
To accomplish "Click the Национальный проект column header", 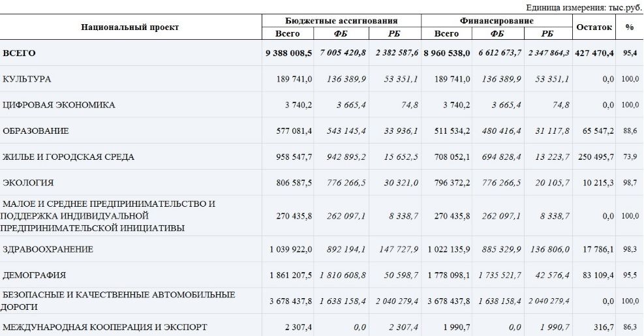I will point(130,27).
